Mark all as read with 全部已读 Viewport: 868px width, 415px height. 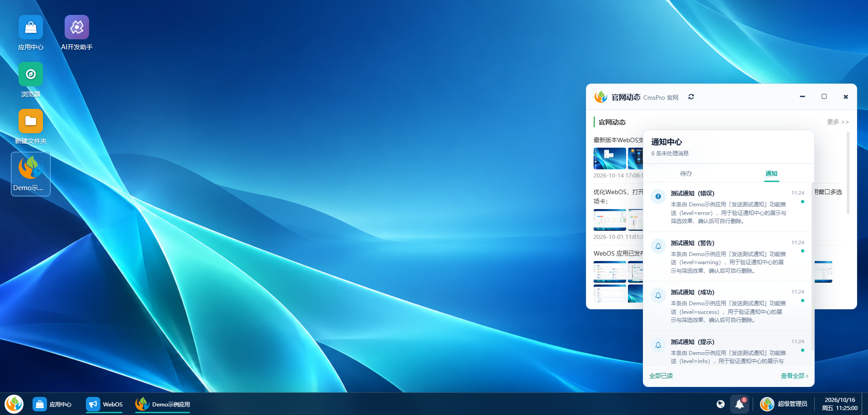(661, 376)
